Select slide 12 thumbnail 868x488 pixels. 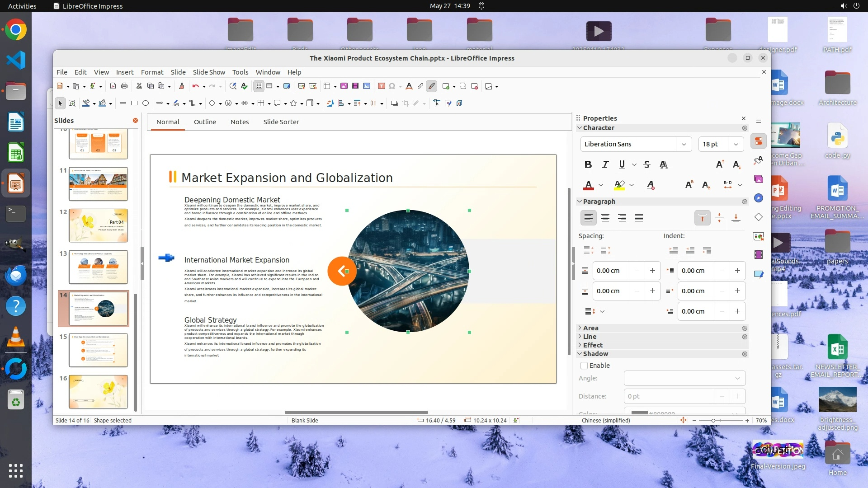(x=98, y=225)
